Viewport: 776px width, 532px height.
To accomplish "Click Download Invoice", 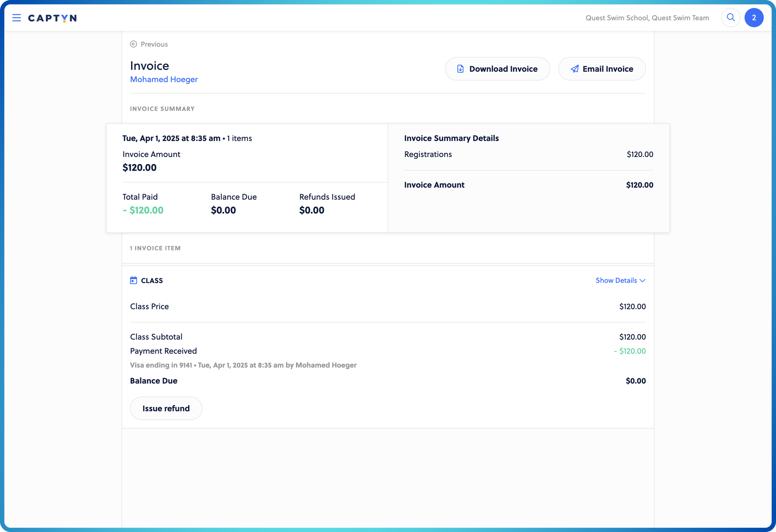I will tap(497, 68).
